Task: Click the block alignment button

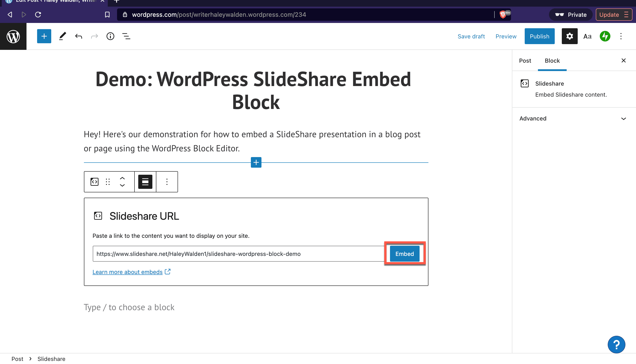Action: (x=145, y=182)
